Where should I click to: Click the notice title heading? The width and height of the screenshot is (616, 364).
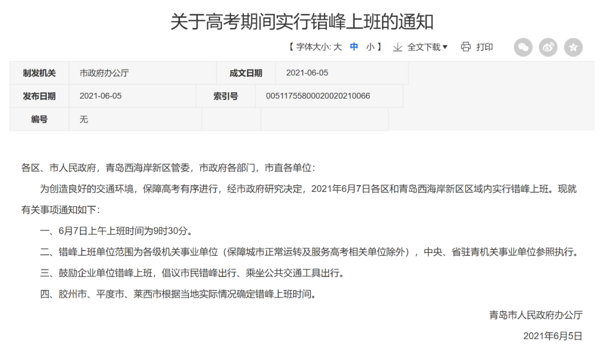[x=302, y=22]
